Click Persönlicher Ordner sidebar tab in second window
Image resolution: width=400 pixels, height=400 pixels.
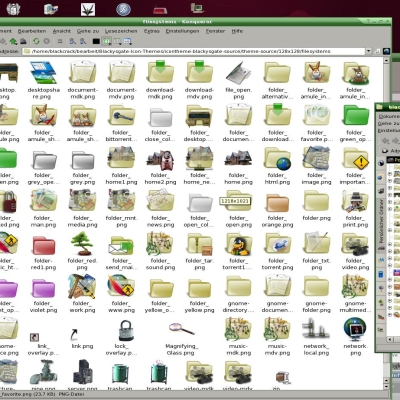(382, 220)
